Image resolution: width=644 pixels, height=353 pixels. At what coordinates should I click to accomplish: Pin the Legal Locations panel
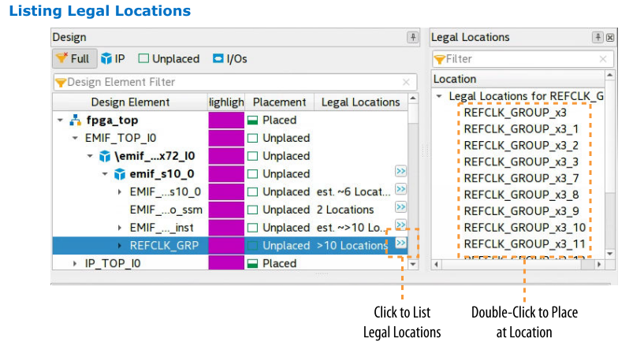click(597, 37)
